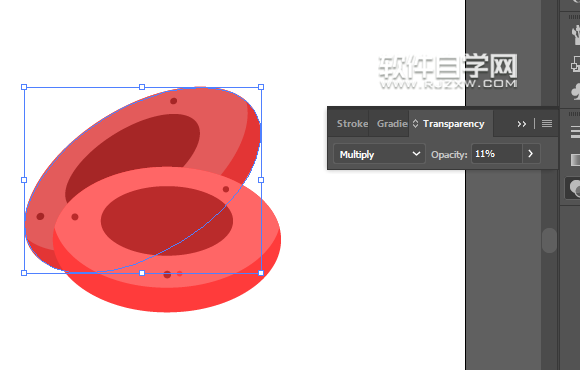
Task: Switch to the Gradient tab
Action: (392, 124)
